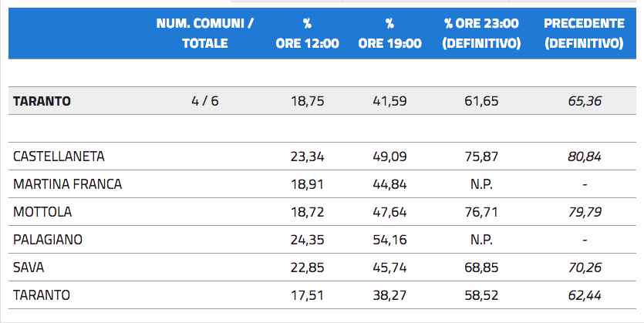
Task: Click the TARANTO province summary row
Action: point(322,100)
